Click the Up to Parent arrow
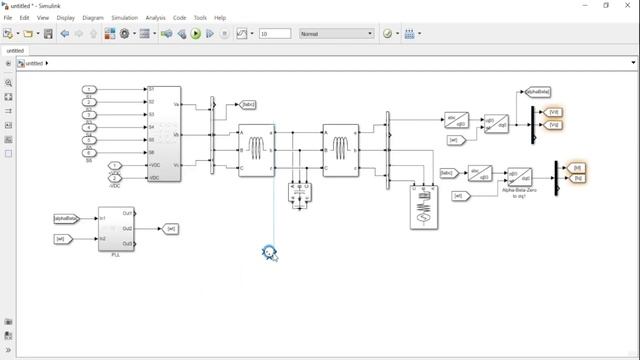 93,34
